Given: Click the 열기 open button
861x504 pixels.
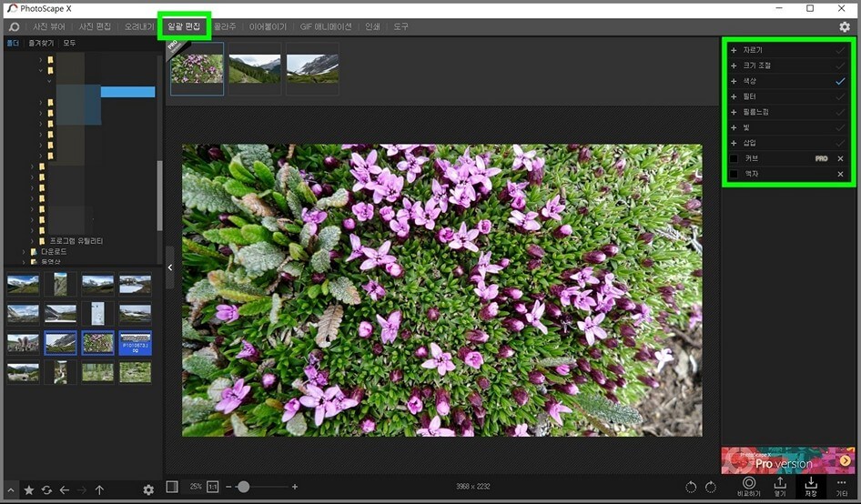Looking at the screenshot, I should [x=780, y=487].
